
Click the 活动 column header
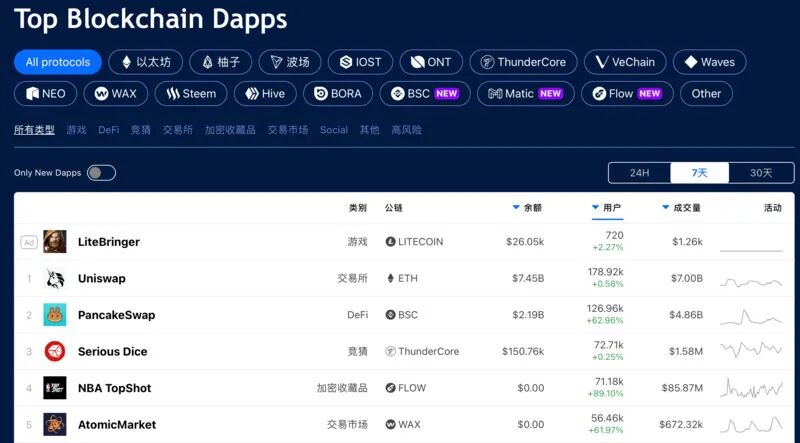(772, 208)
